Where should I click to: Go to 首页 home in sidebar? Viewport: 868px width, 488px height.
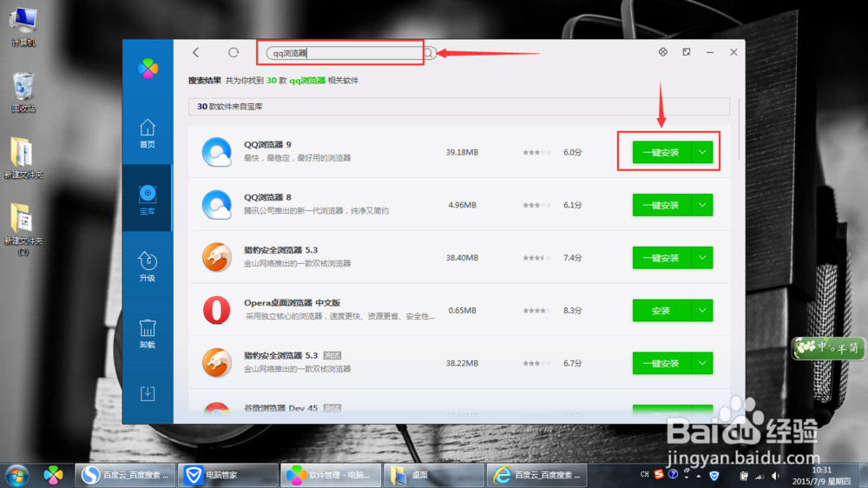[148, 134]
